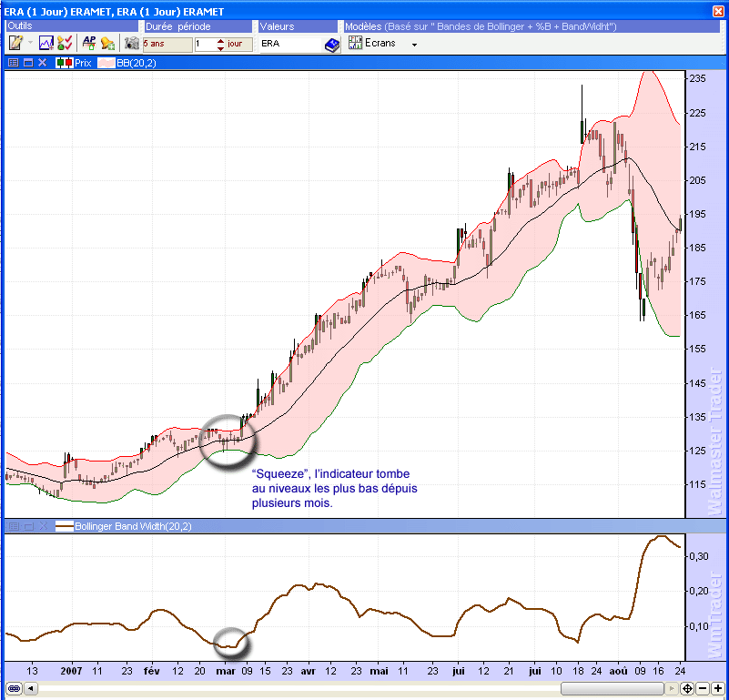Click the 'Squeeze' annotation text on chart
Screen dimensions: 729x700
[x=335, y=489]
